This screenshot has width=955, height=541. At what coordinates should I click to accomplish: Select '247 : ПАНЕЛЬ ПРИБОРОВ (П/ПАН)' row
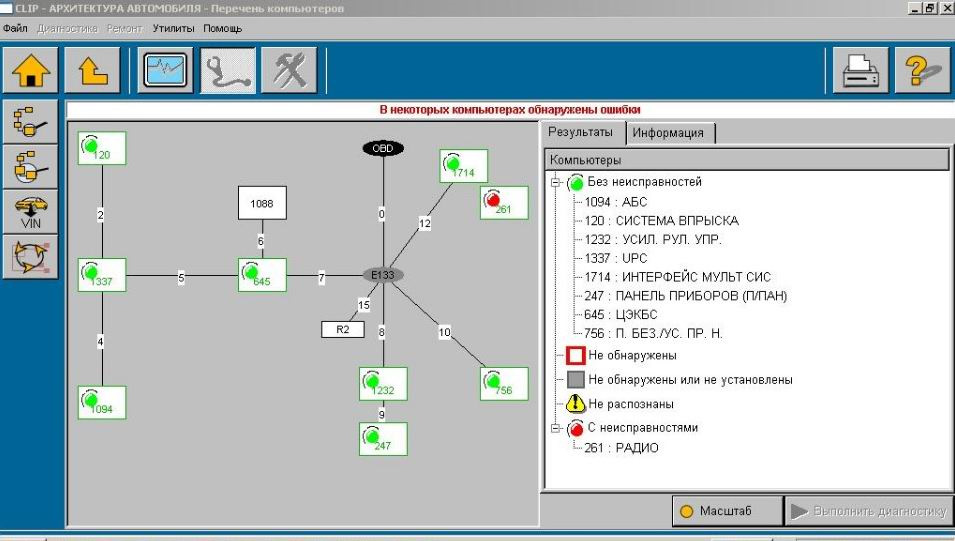tap(686, 296)
